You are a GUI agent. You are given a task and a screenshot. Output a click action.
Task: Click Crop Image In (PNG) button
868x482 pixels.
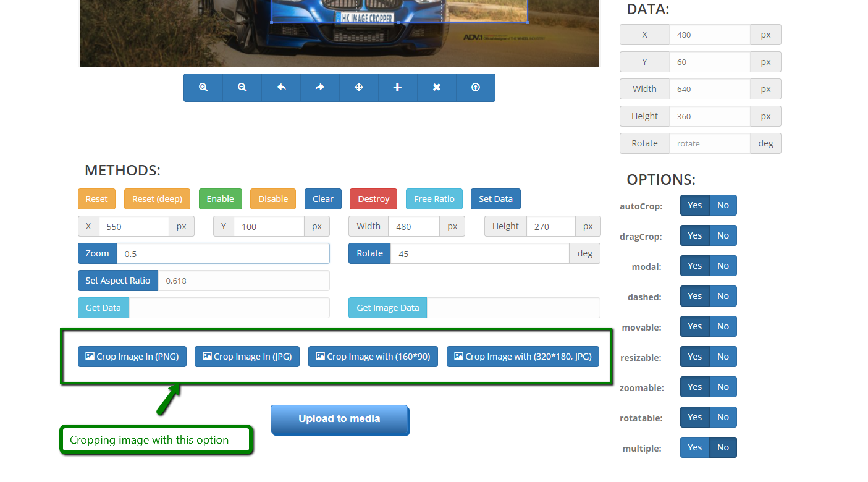coord(132,357)
